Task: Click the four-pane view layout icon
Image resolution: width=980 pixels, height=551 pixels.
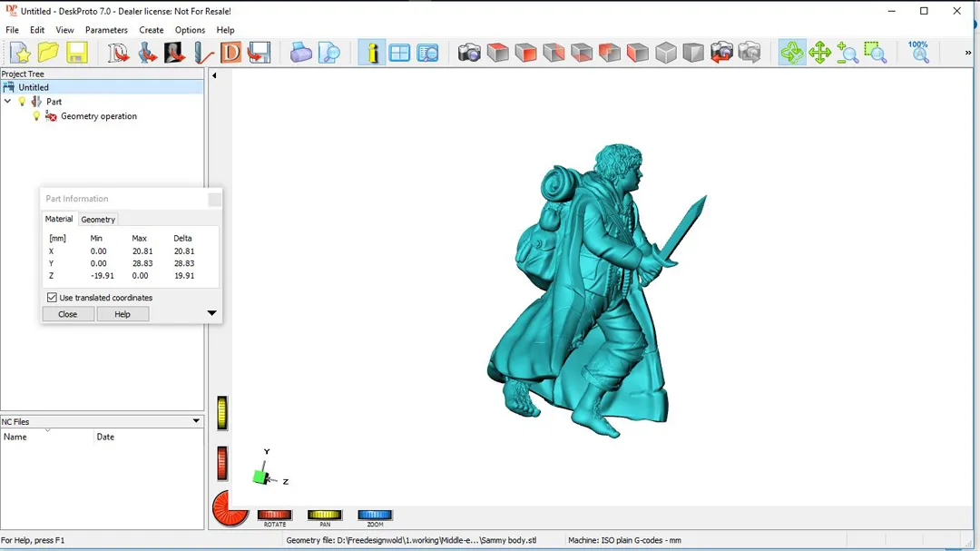Action: [399, 53]
